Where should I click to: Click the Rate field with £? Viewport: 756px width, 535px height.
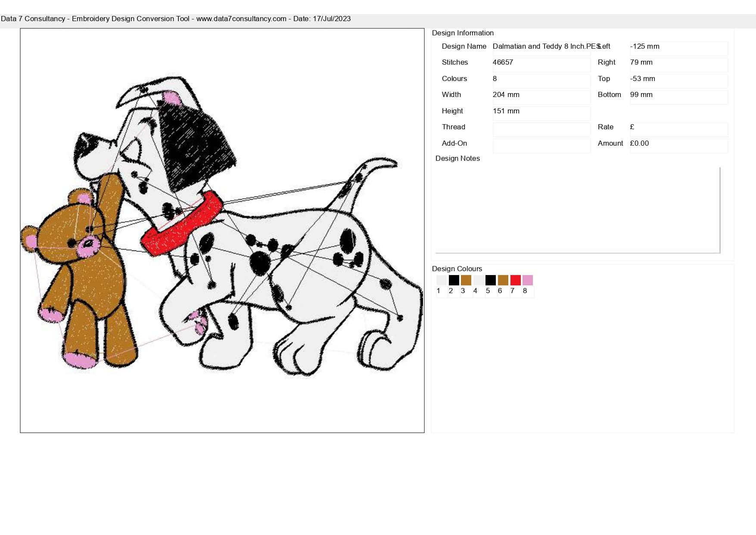(x=679, y=130)
